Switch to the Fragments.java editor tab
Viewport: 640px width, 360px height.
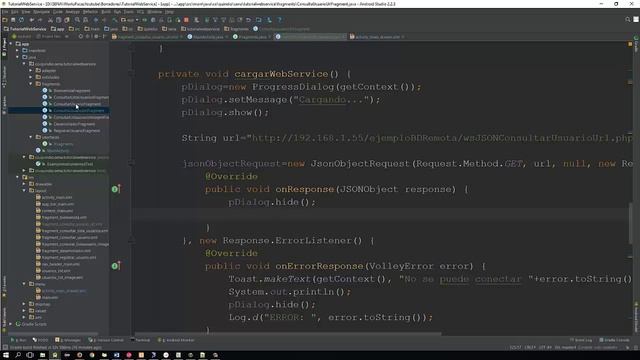click(252, 37)
